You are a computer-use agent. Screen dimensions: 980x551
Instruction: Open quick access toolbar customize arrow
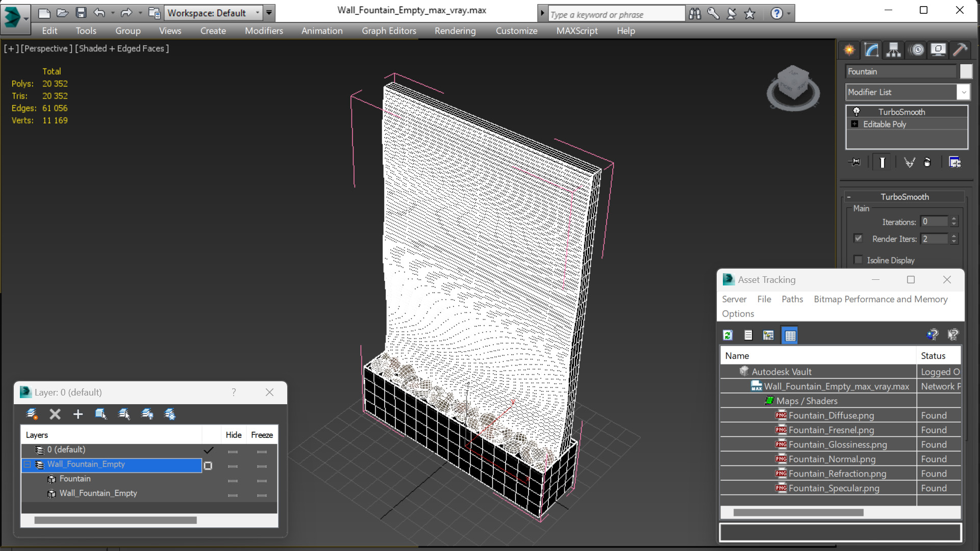coord(269,13)
